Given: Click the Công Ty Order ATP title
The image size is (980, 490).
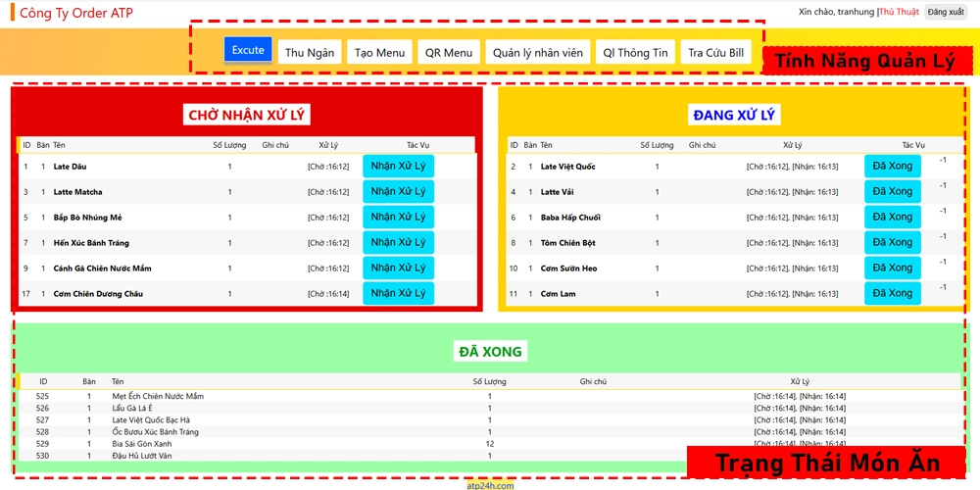Looking at the screenshot, I should point(76,13).
